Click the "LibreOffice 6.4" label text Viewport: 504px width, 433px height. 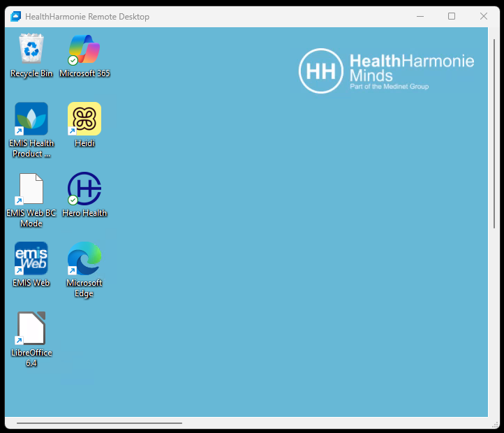point(31,358)
